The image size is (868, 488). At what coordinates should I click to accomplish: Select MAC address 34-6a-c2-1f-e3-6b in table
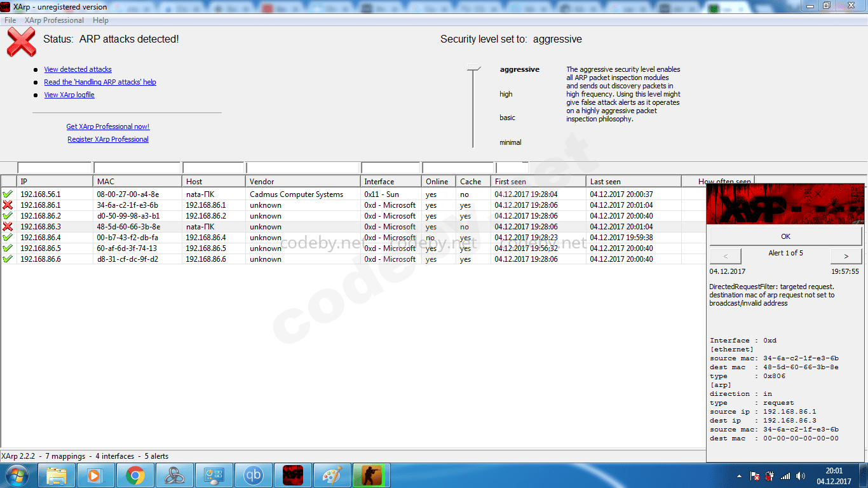[128, 205]
